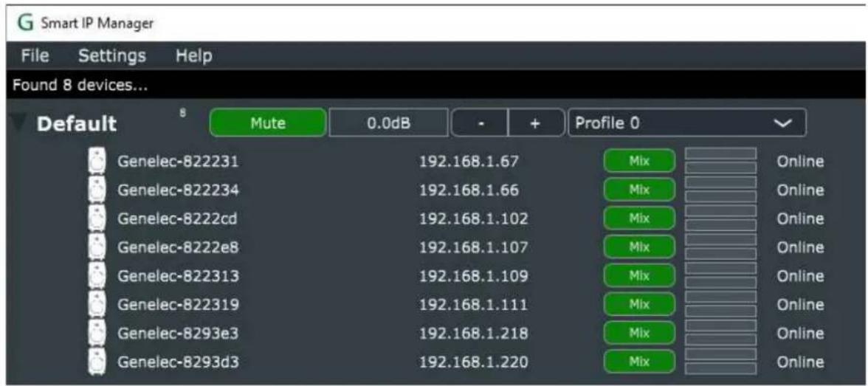Click the 0.0dB volume field
868x386 pixels.
(388, 123)
